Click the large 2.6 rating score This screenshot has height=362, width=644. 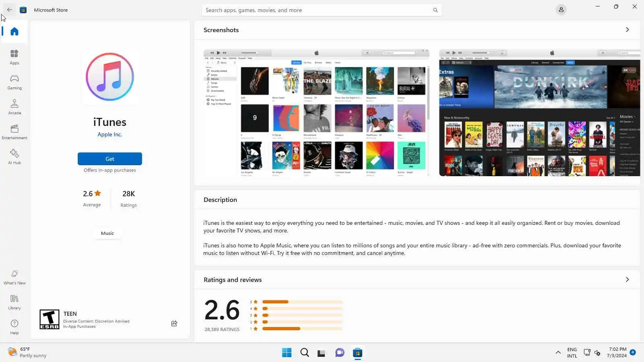[222, 310]
